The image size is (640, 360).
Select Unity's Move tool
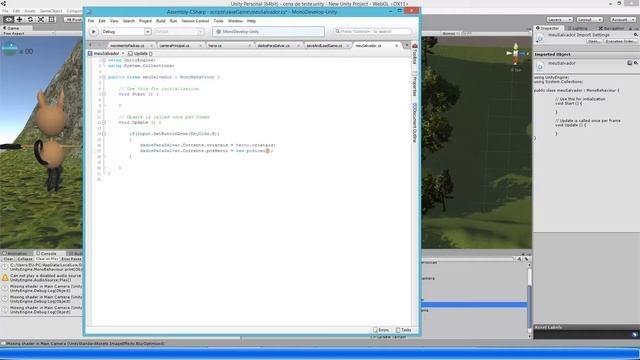[x=19, y=19]
